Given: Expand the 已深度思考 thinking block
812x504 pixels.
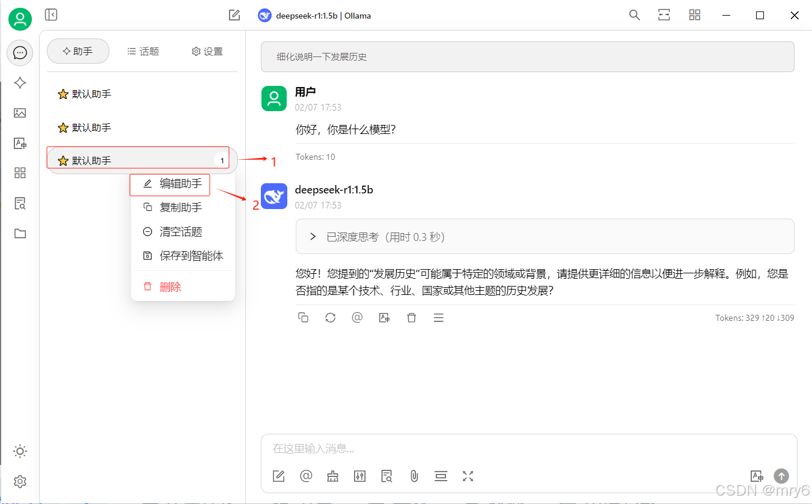Looking at the screenshot, I should [545, 237].
